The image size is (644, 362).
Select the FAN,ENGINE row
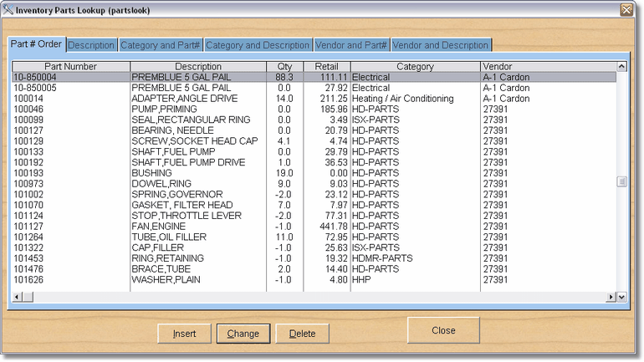coord(314,227)
